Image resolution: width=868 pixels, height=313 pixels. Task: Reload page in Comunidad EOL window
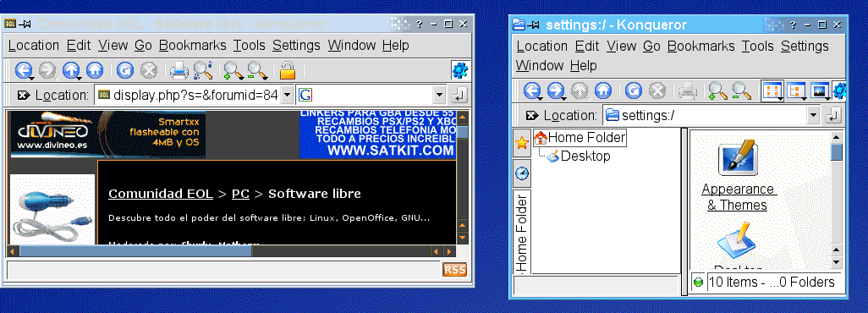[125, 70]
